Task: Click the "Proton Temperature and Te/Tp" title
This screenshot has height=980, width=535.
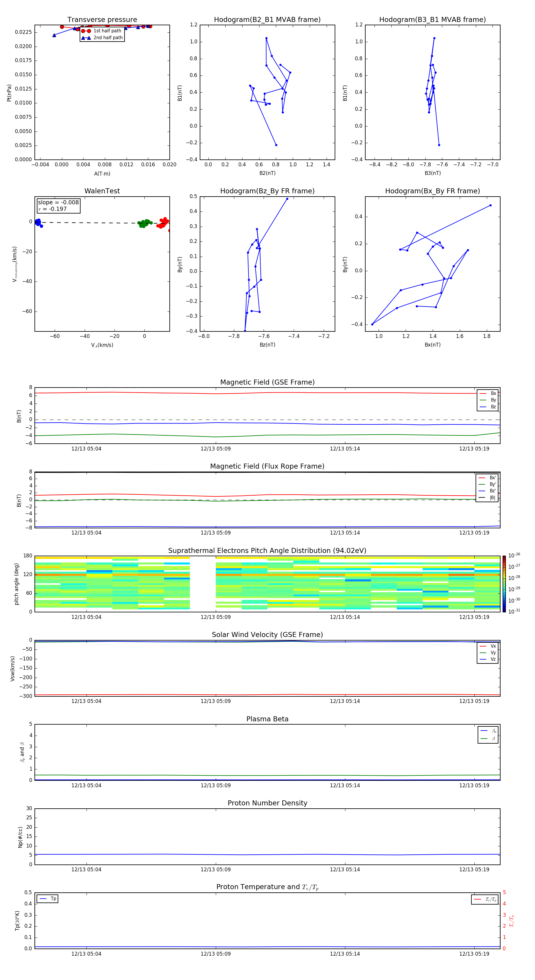Action: tap(267, 887)
